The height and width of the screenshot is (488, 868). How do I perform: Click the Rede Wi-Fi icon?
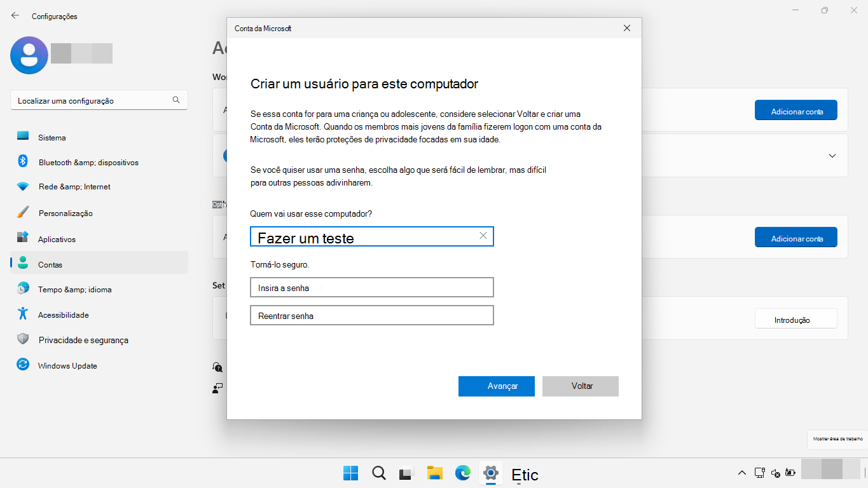coord(23,187)
